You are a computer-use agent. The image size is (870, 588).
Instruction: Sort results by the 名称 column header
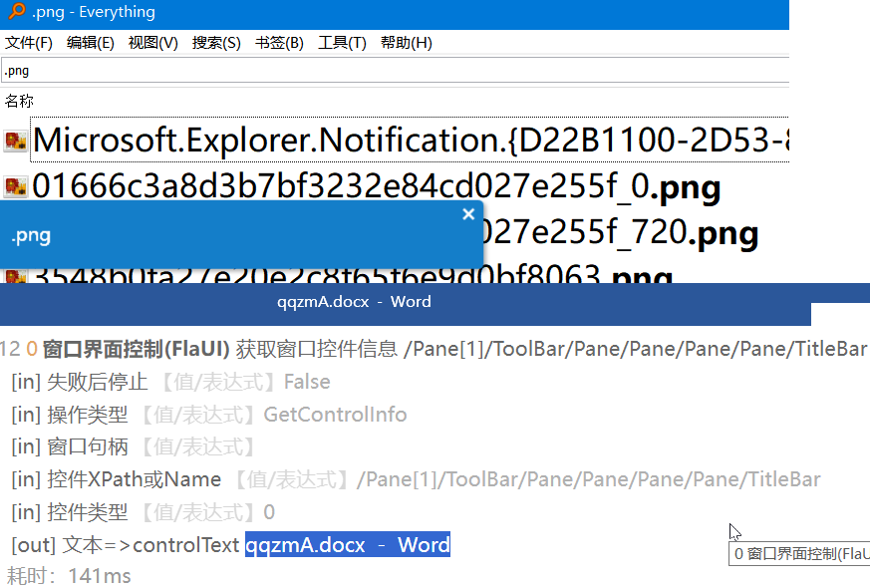click(19, 101)
